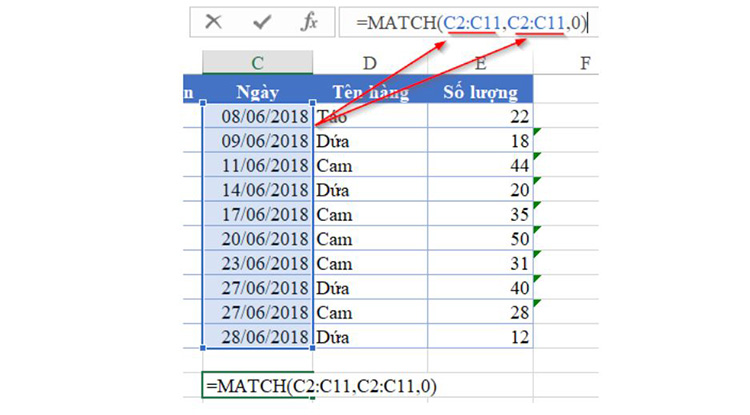The height and width of the screenshot is (415, 750).
Task: Select date cell 28/06/2018
Action: pos(257,337)
